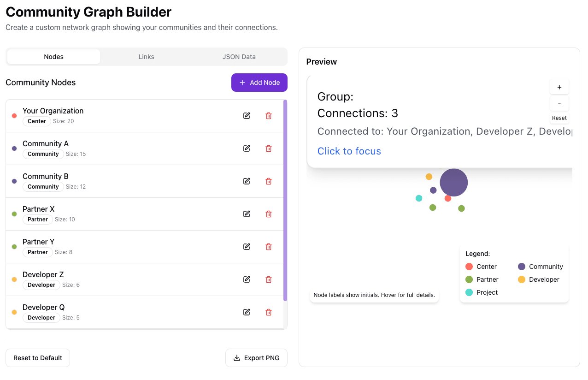The image size is (588, 380).
Task: Zoom out the graph preview
Action: pyautogui.click(x=559, y=104)
